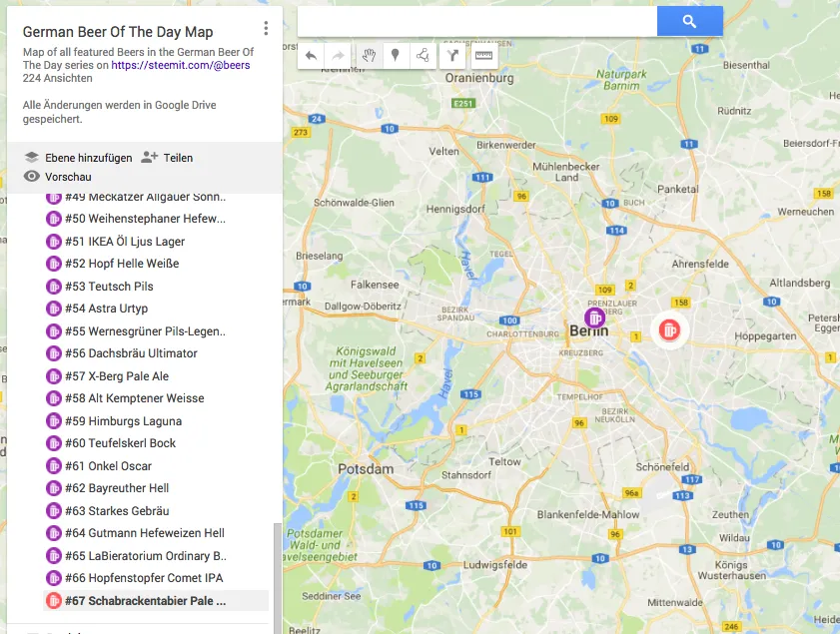Open the steemit.com/@beers link
The image size is (840, 634).
click(181, 65)
